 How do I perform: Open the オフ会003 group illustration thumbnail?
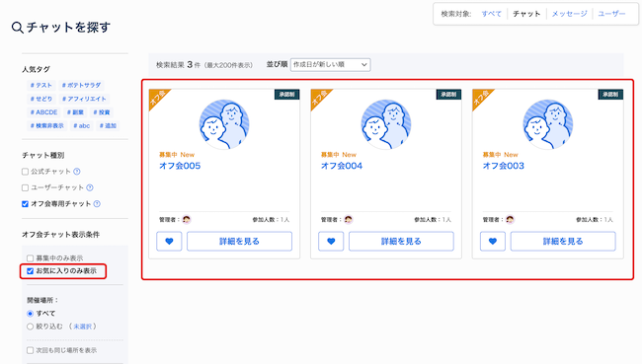pos(547,124)
